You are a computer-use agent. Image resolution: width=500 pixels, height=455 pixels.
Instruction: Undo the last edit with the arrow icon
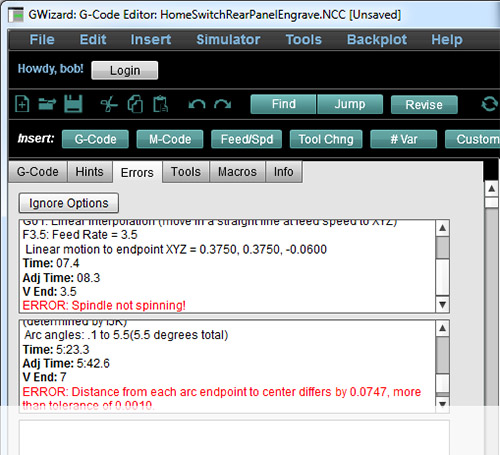[197, 104]
